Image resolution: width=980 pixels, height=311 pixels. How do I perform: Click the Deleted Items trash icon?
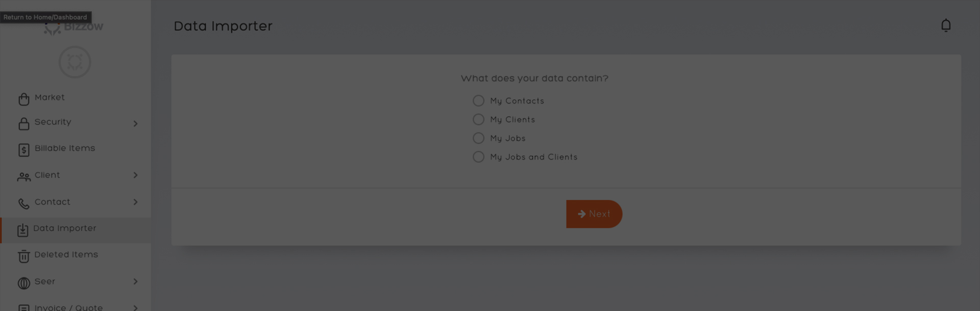point(24,256)
